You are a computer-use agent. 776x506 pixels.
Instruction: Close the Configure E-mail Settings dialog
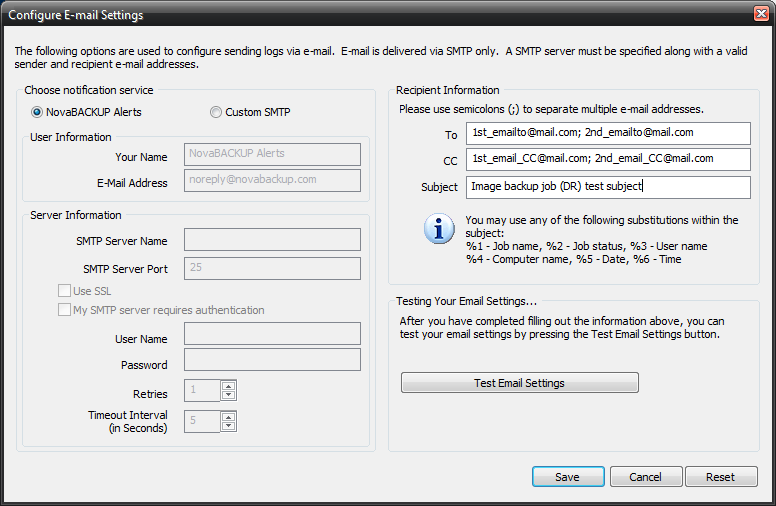click(762, 13)
